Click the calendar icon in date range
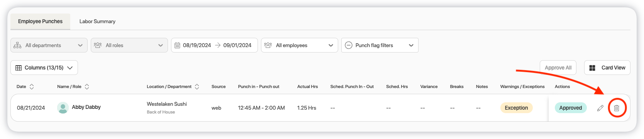 177,45
